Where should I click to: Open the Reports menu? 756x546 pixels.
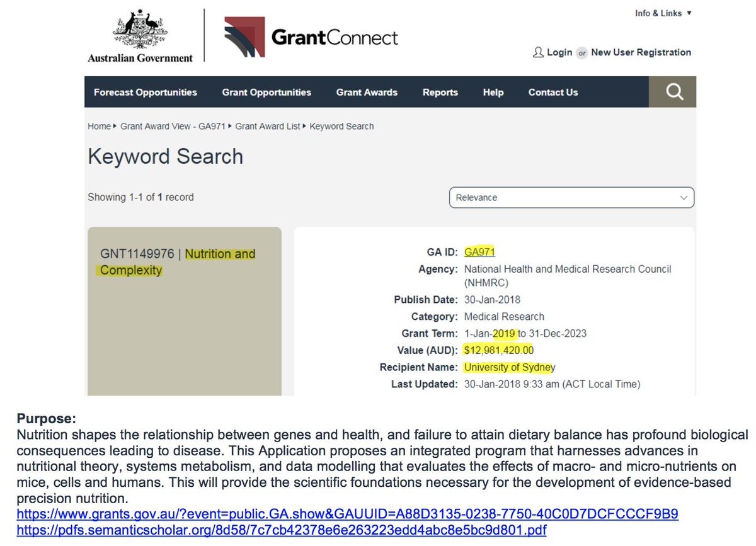click(440, 92)
